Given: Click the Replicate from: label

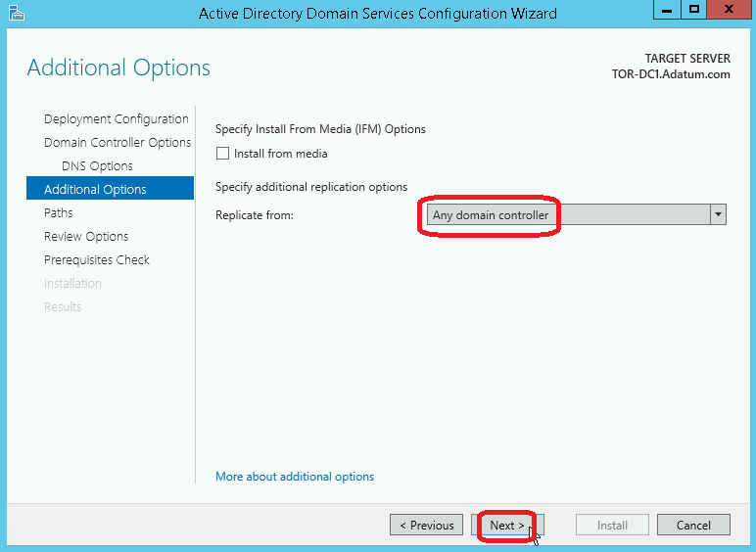Looking at the screenshot, I should 254,215.
